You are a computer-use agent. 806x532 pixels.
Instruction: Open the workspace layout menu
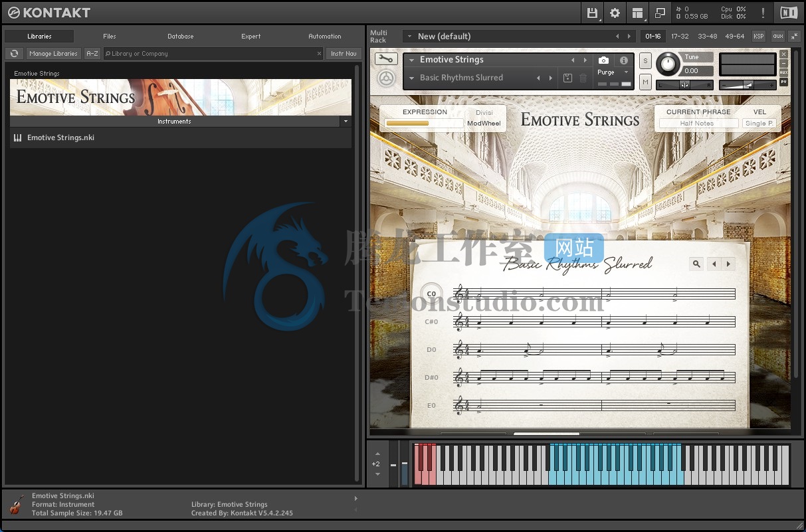tap(638, 13)
